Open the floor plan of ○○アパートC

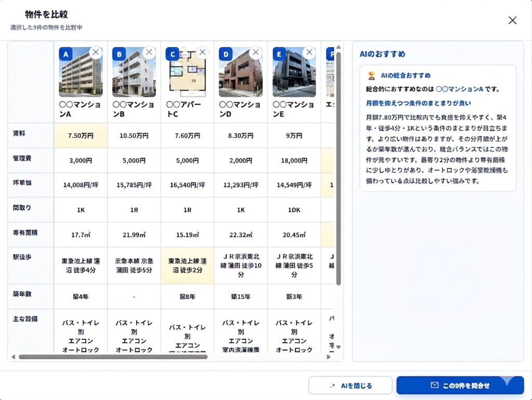(187, 72)
